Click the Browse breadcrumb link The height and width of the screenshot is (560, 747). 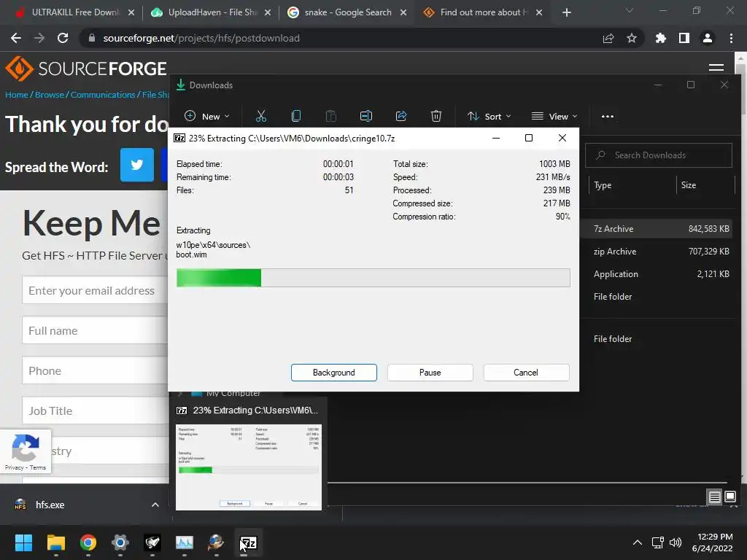pyautogui.click(x=50, y=95)
